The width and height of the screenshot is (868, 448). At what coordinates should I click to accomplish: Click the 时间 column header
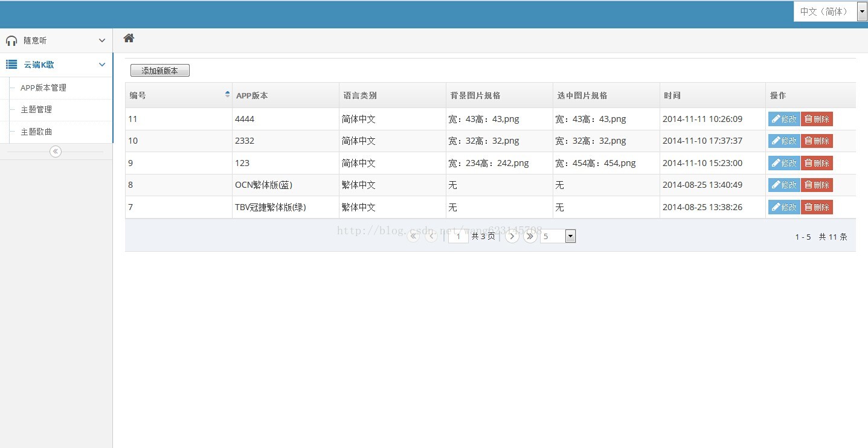(x=713, y=95)
